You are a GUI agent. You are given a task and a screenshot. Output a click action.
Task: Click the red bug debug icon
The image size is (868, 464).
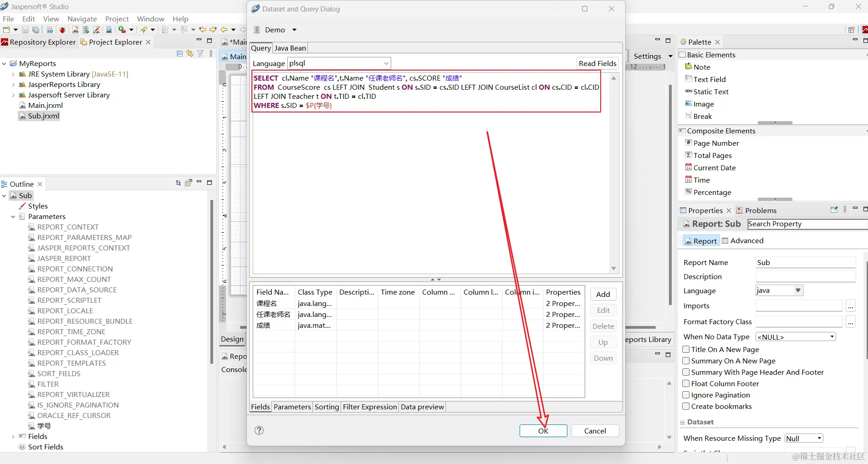click(x=62, y=30)
